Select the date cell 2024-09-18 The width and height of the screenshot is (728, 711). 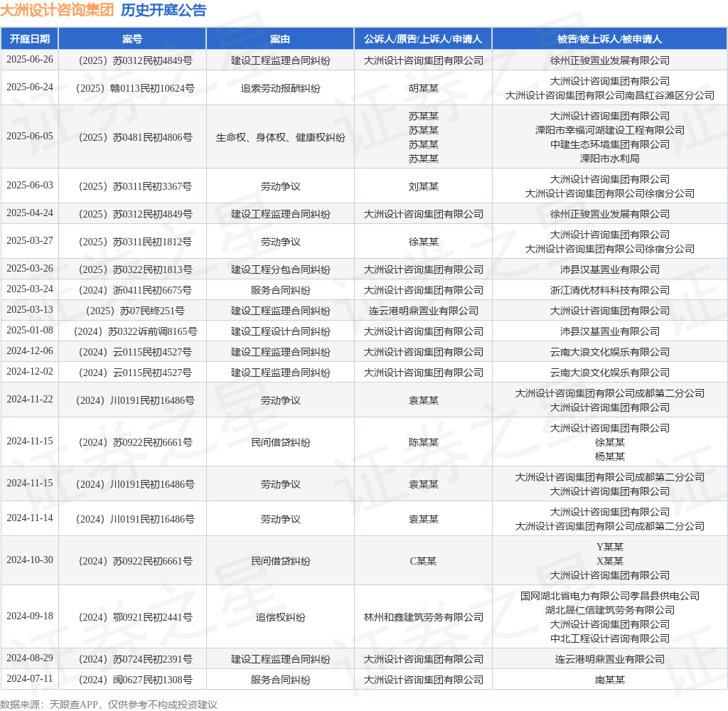30,616
